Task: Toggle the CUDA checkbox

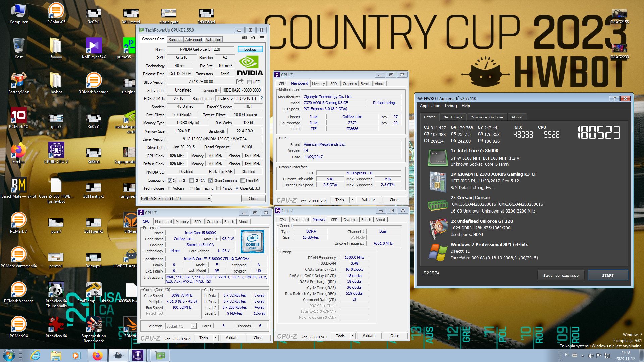Action: 191,181
